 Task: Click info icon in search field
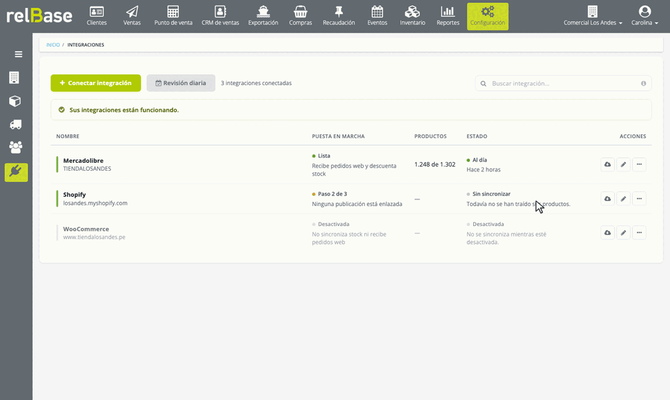pyautogui.click(x=644, y=83)
